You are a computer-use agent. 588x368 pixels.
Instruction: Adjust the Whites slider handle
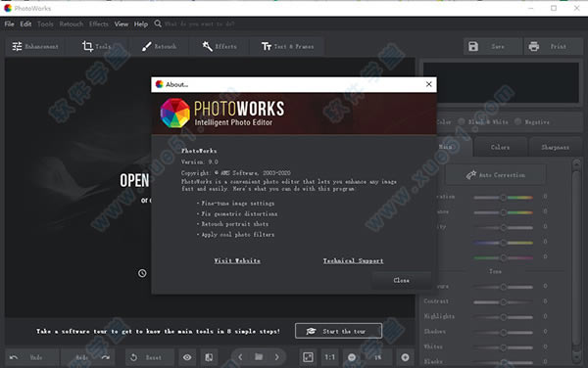[x=504, y=347]
